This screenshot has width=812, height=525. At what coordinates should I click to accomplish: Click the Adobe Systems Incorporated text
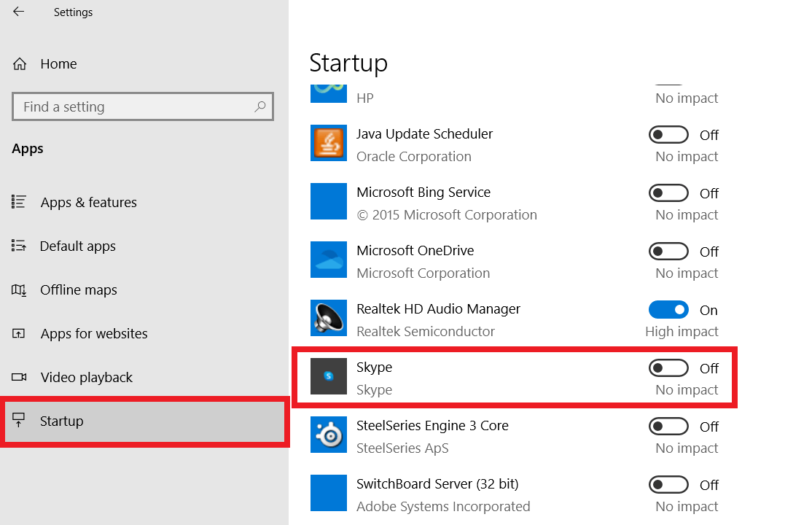(x=443, y=506)
